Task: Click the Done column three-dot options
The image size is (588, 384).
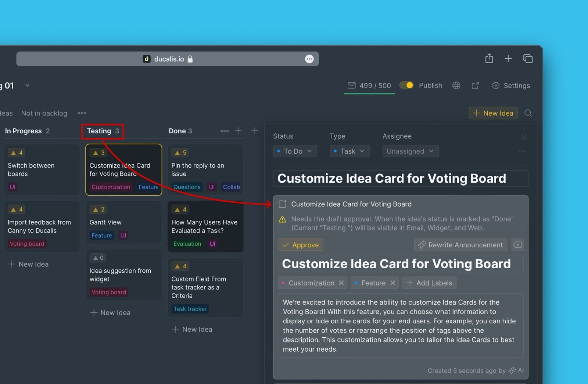Action: [x=224, y=131]
